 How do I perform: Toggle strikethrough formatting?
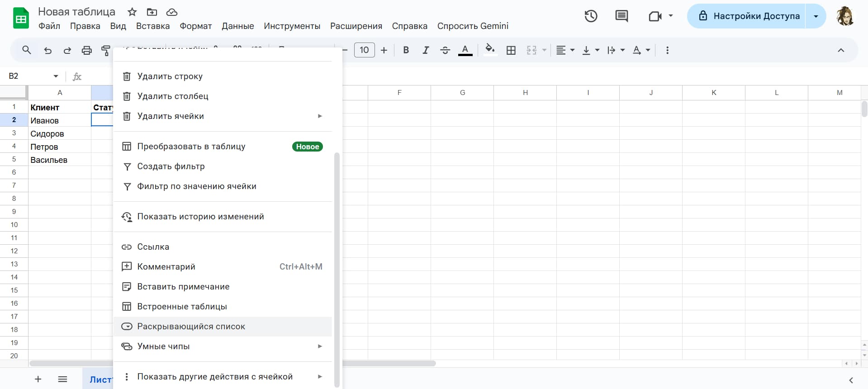[x=445, y=50]
